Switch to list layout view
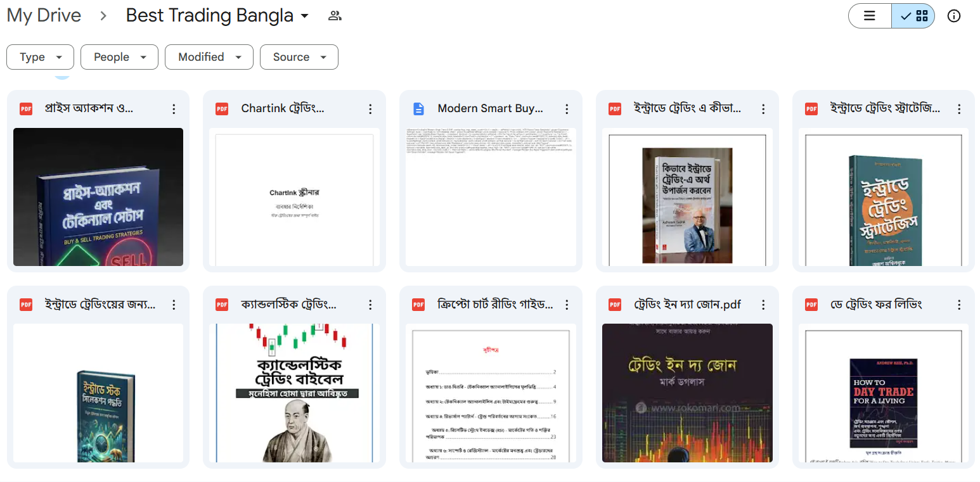Image resolution: width=980 pixels, height=482 pixels. pyautogui.click(x=870, y=16)
